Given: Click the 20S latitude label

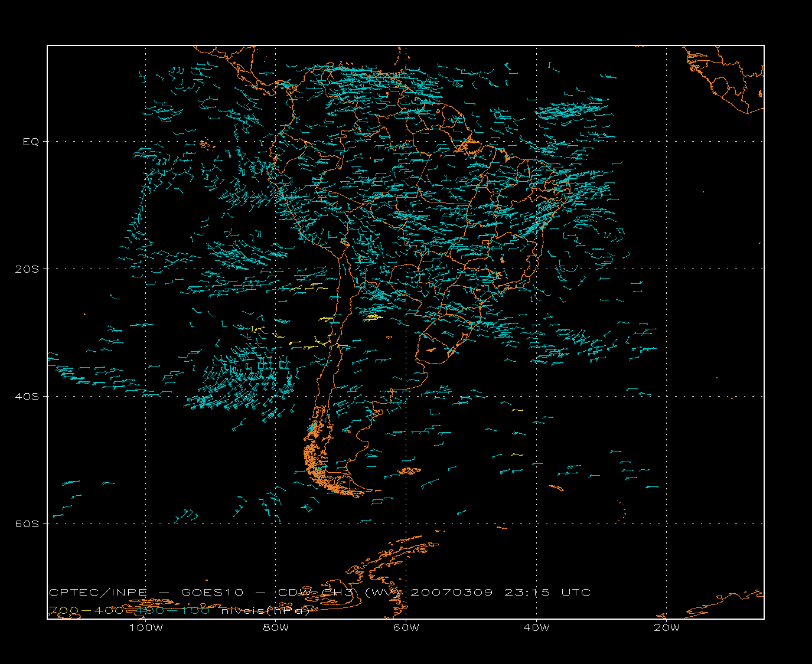Looking at the screenshot, I should (27, 269).
